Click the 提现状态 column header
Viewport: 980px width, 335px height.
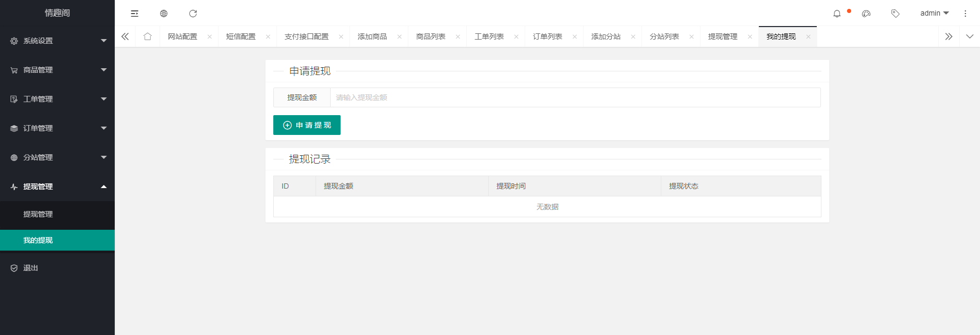[x=741, y=186]
